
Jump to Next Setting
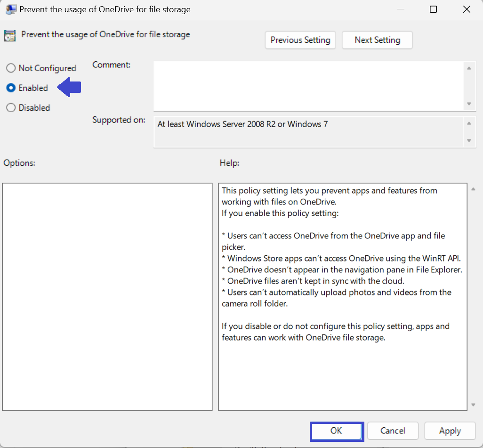(377, 40)
